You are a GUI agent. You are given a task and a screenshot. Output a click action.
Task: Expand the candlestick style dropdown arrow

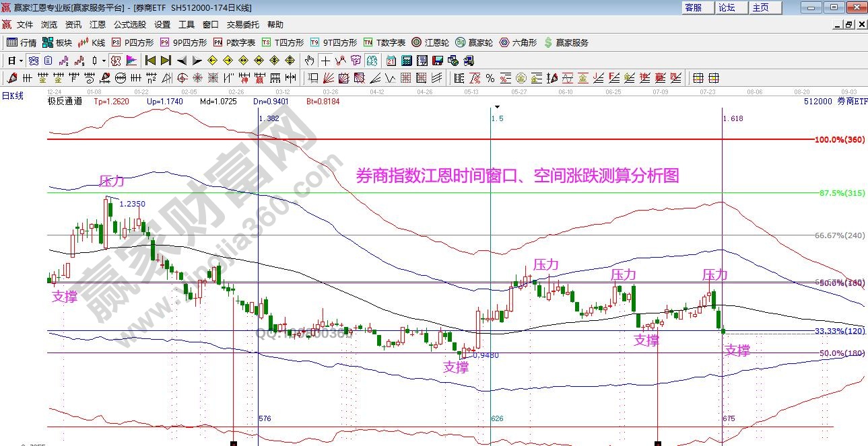(104, 61)
